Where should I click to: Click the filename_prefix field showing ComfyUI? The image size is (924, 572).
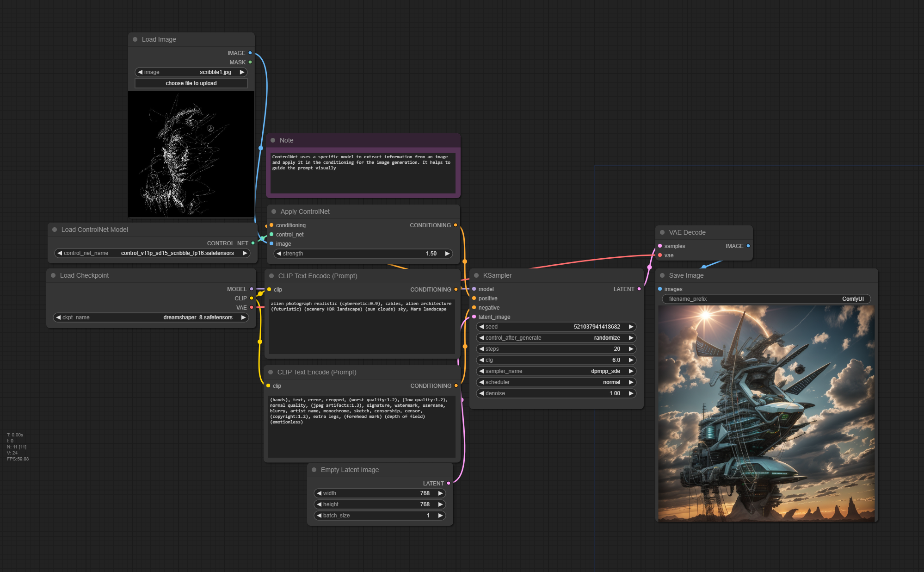pos(766,299)
